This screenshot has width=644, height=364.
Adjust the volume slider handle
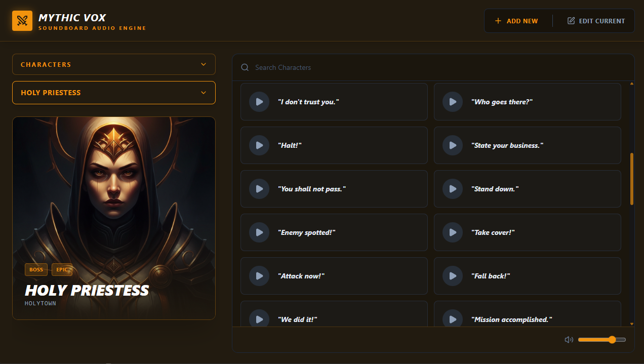[x=612, y=340]
